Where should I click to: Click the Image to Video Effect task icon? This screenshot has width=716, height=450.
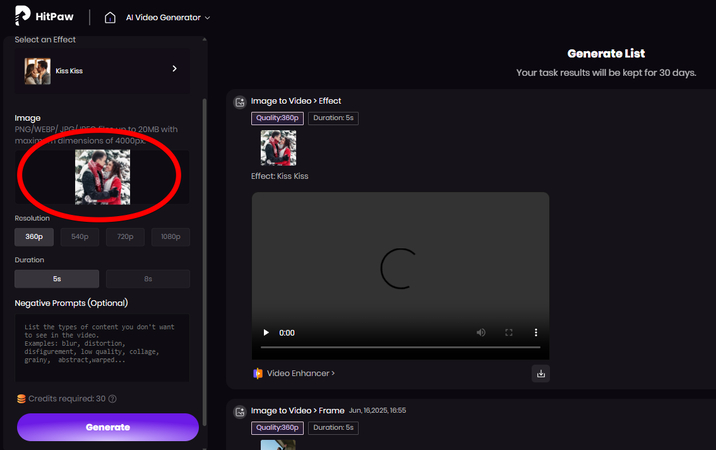[x=240, y=102]
